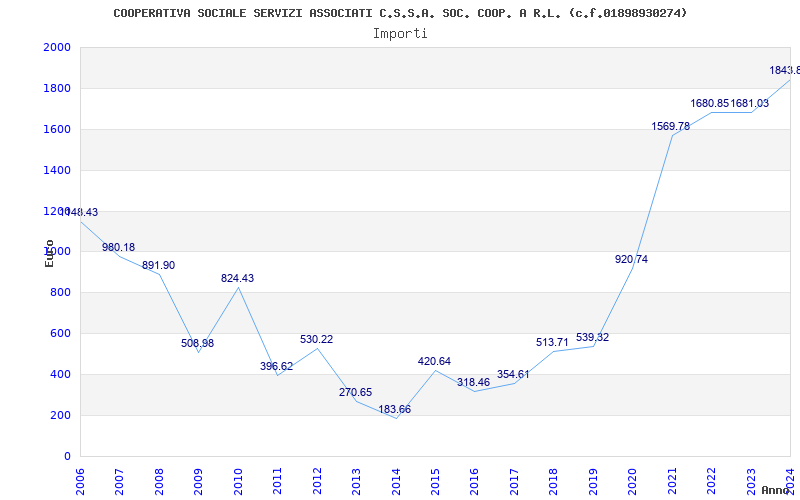The width and height of the screenshot is (800, 500).
Task: Select the 530.22 data label
Action: point(316,340)
